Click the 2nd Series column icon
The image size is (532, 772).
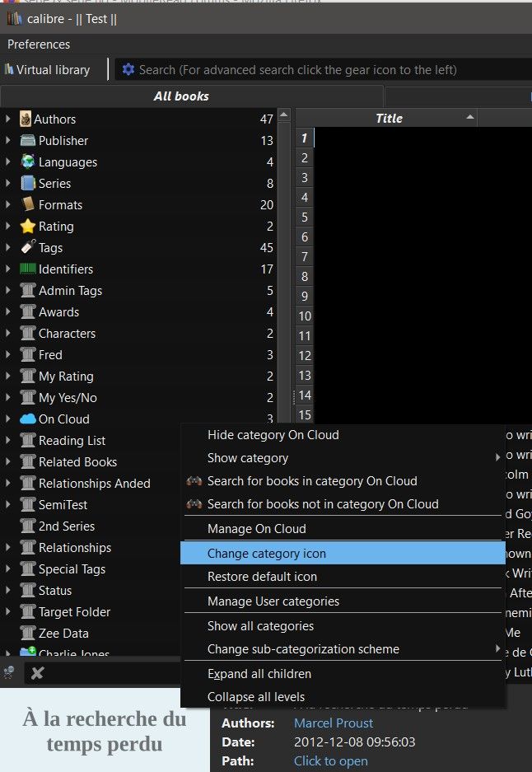point(27,526)
